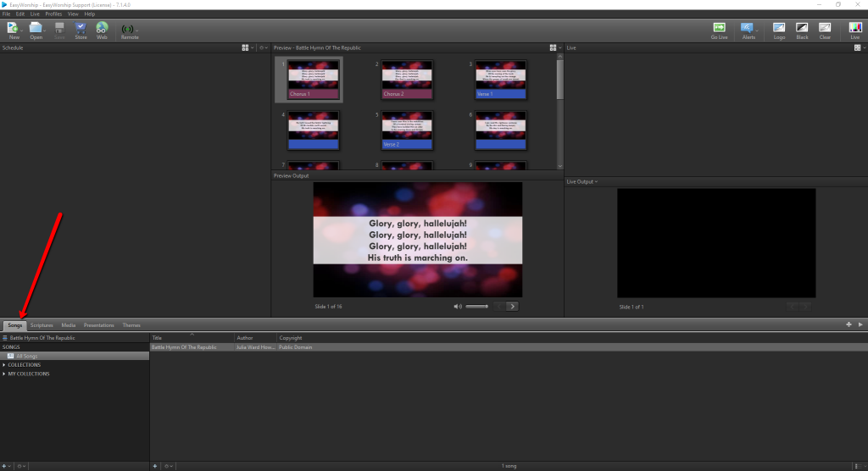868x471 pixels.
Task: Open the View menu
Action: point(73,14)
